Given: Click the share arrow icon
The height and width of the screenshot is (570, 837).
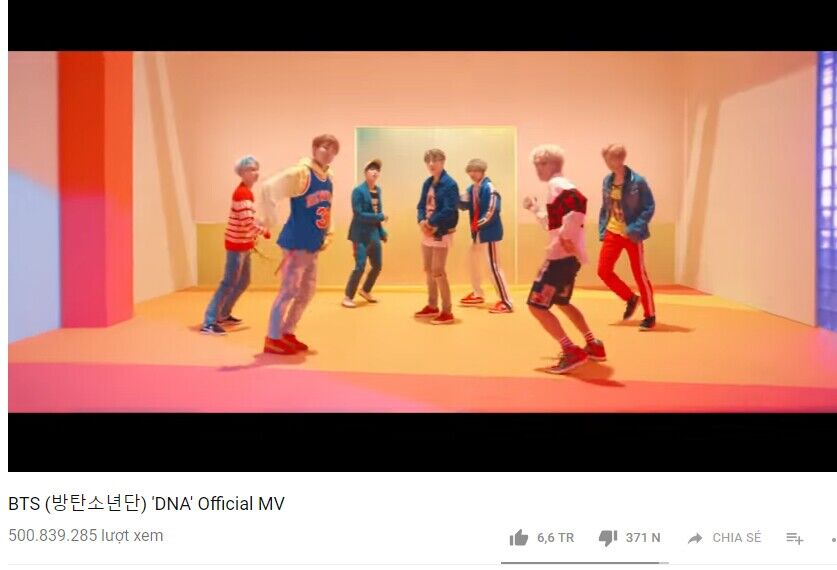Looking at the screenshot, I should pos(694,538).
